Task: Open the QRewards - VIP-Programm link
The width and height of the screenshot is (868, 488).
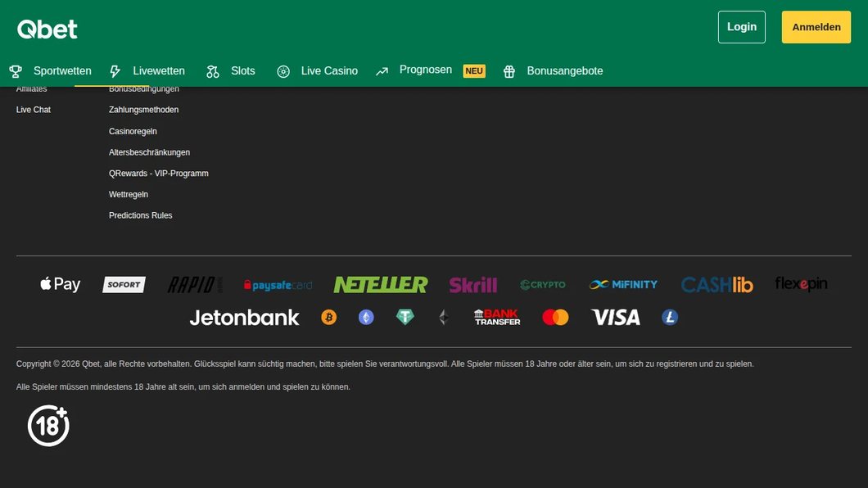Action: pos(159,174)
